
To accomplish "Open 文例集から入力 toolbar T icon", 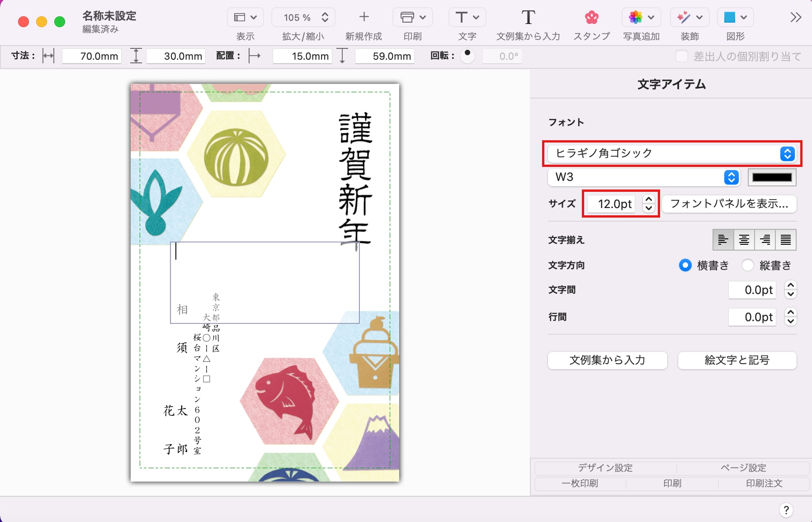I will (x=528, y=18).
